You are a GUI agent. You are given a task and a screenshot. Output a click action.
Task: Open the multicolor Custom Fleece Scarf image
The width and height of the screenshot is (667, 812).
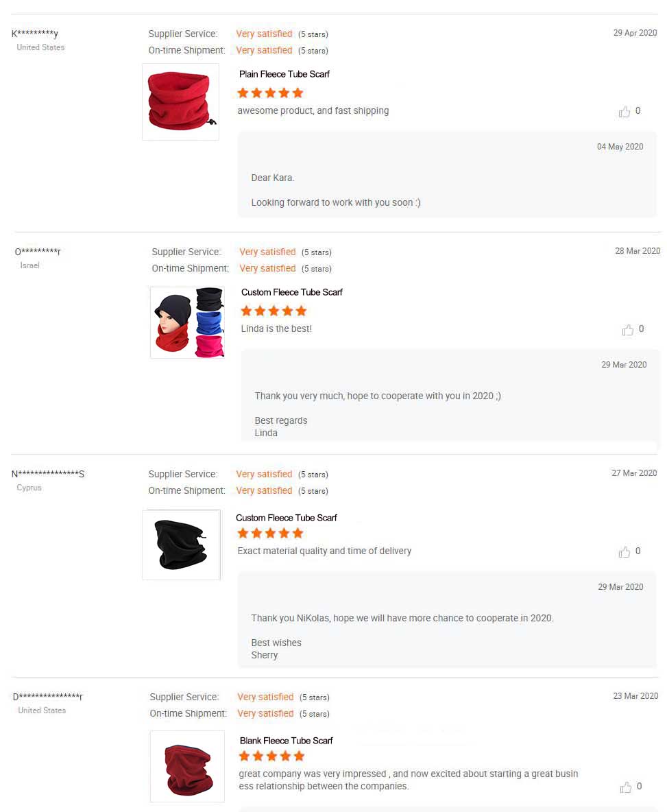pos(188,322)
